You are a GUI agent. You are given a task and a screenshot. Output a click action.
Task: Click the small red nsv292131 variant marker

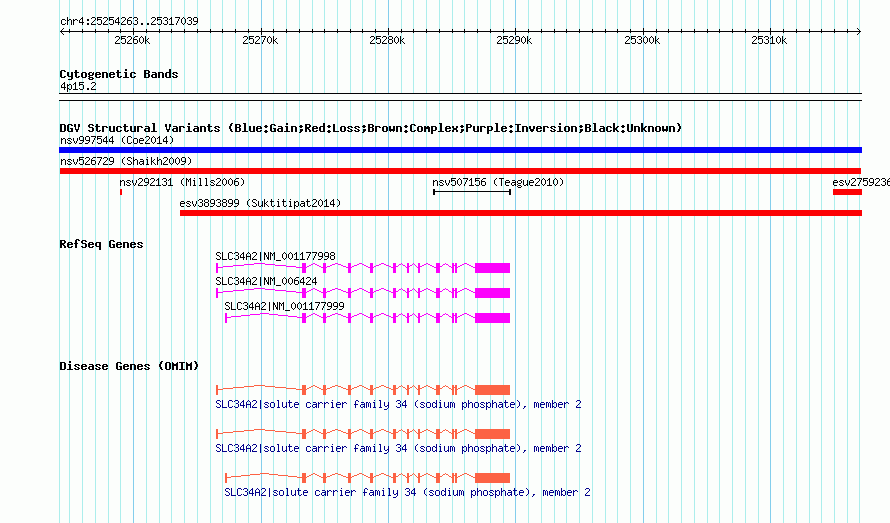pos(121,192)
